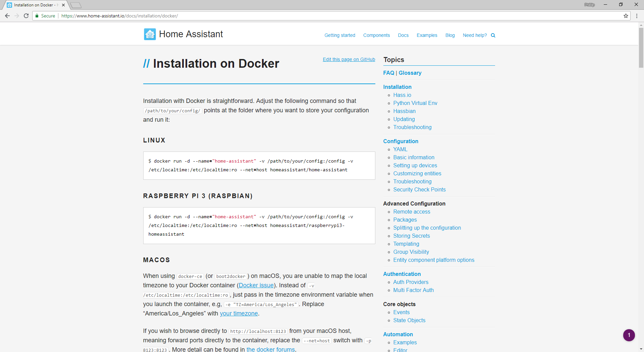The height and width of the screenshot is (352, 644).
Task: Open site search with the magnifier icon
Action: 493,35
